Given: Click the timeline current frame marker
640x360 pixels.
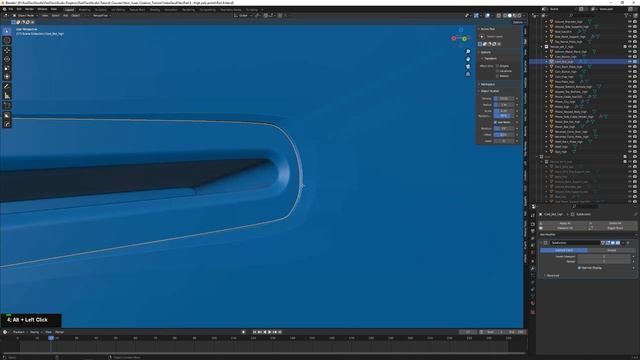Looking at the screenshot, I should (51, 338).
